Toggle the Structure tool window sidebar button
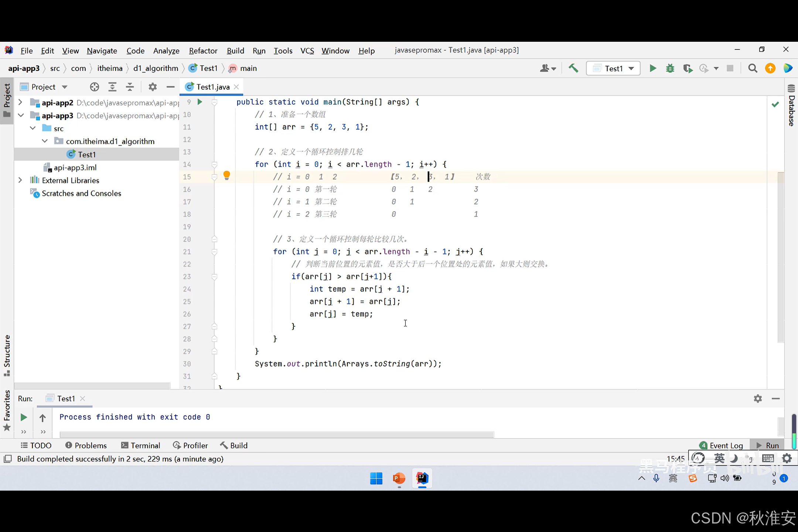Image resolution: width=798 pixels, height=532 pixels. click(7, 355)
